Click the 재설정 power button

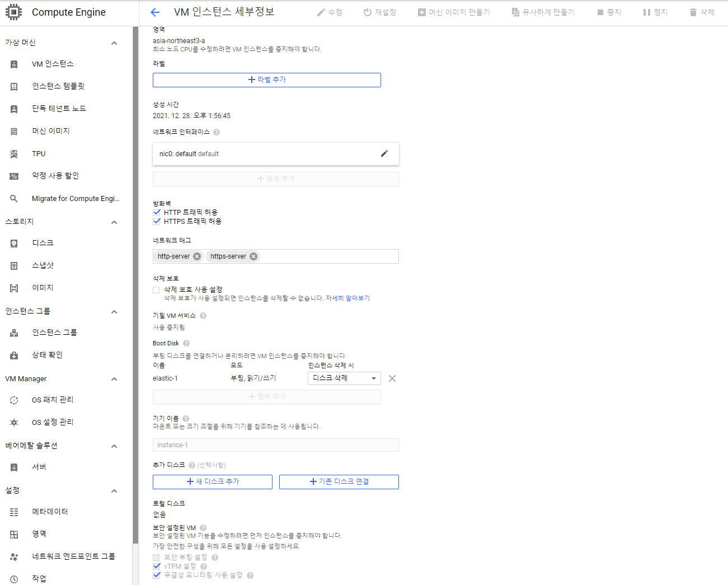[x=380, y=12]
